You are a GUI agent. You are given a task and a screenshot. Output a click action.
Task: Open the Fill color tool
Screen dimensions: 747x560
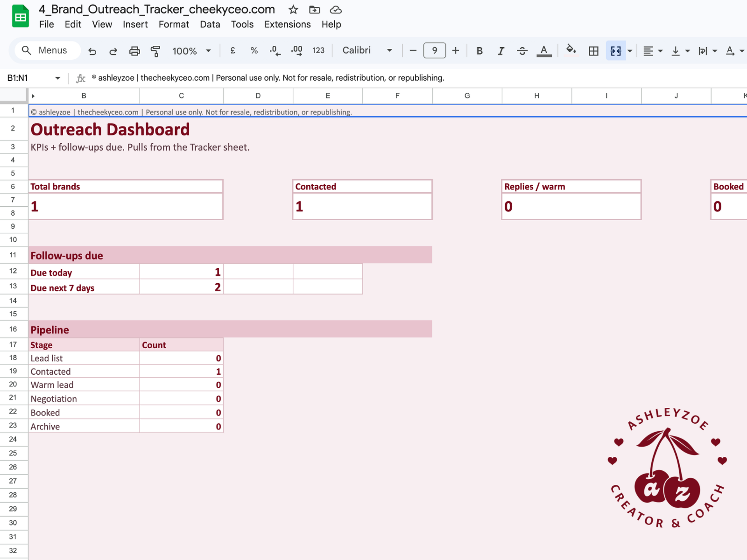click(x=571, y=51)
